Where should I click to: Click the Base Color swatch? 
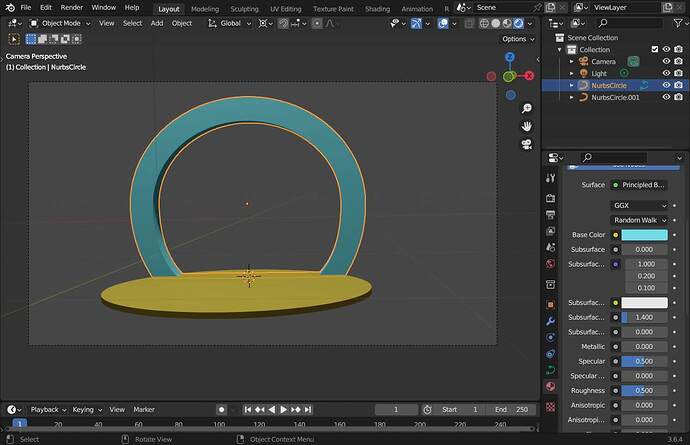[x=644, y=235]
